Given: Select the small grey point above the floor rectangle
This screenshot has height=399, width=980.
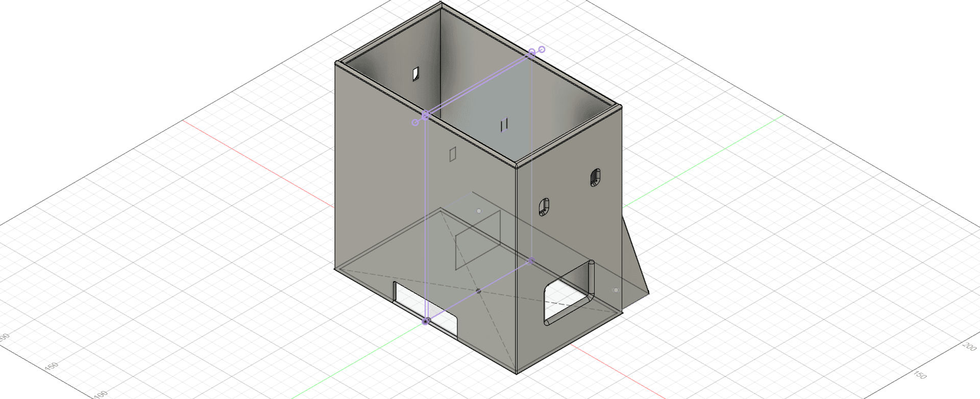Looking at the screenshot, I should 479,211.
